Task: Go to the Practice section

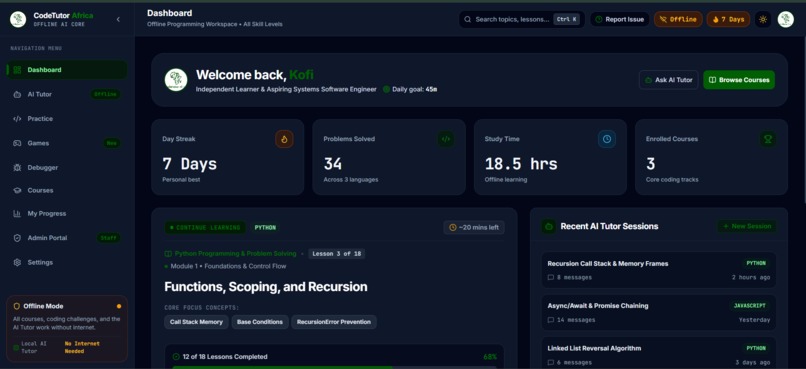Action: coord(67,119)
